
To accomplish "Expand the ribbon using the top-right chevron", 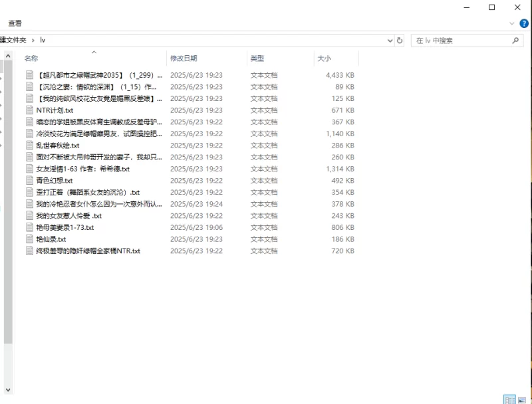I will 511,23.
